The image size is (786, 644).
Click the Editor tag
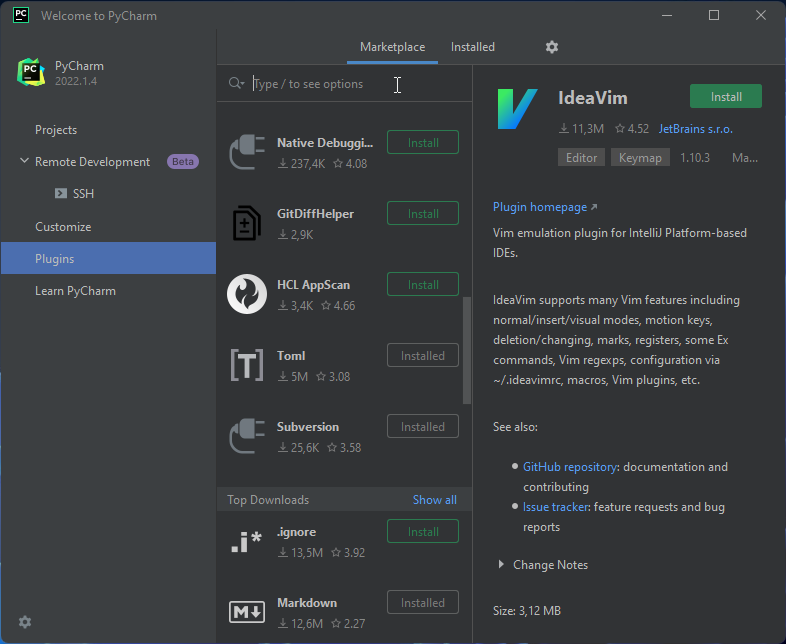coord(581,158)
